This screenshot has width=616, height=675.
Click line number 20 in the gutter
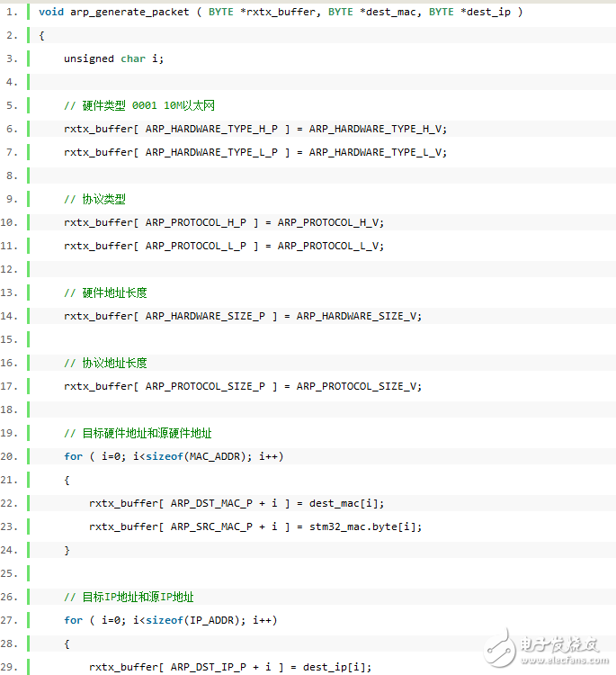coord(9,456)
